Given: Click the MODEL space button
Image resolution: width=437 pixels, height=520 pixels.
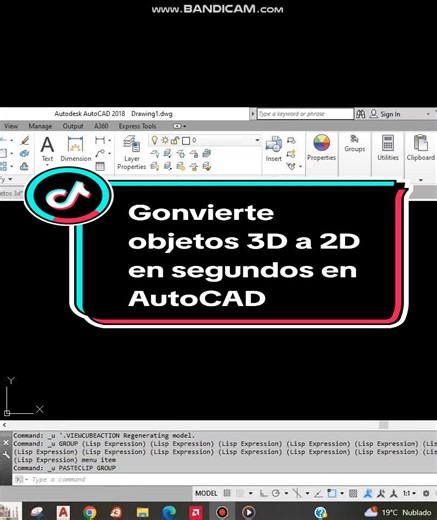Looking at the screenshot, I should tap(206, 493).
